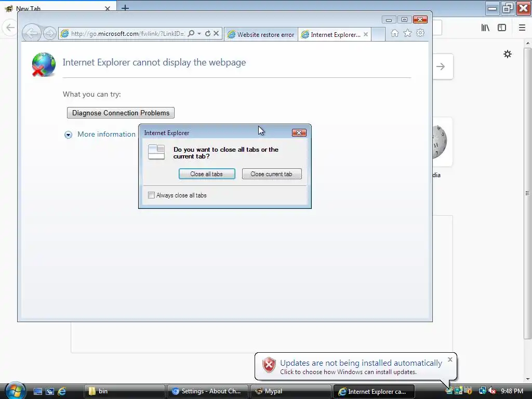Choose Close current tab

pyautogui.click(x=271, y=174)
